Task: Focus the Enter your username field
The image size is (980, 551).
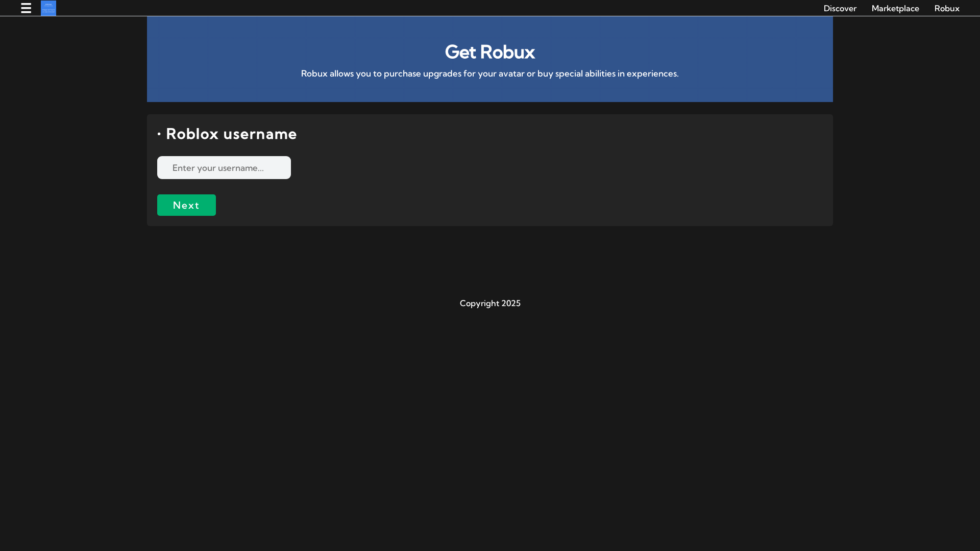Action: [x=224, y=167]
